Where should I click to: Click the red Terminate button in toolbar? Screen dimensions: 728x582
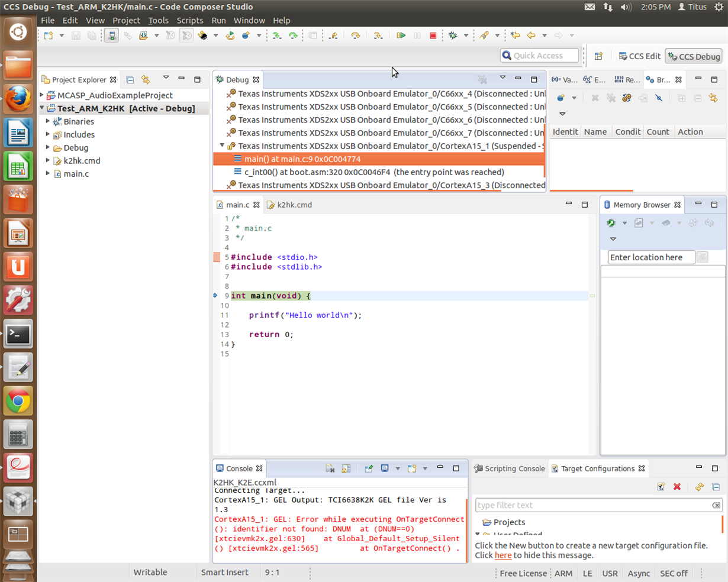pyautogui.click(x=433, y=35)
